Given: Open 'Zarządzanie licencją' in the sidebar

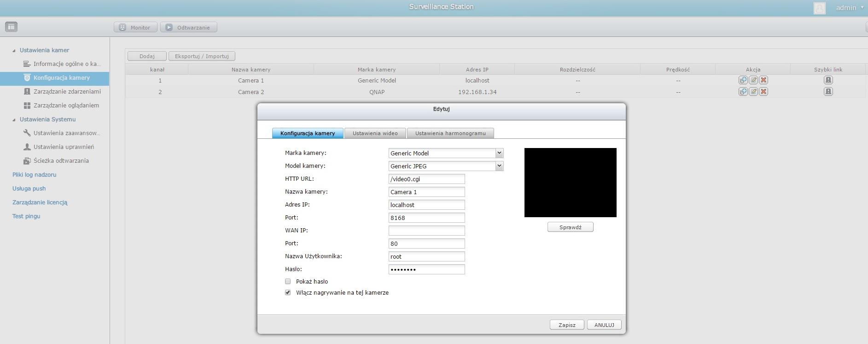Looking at the screenshot, I should click(x=40, y=202).
